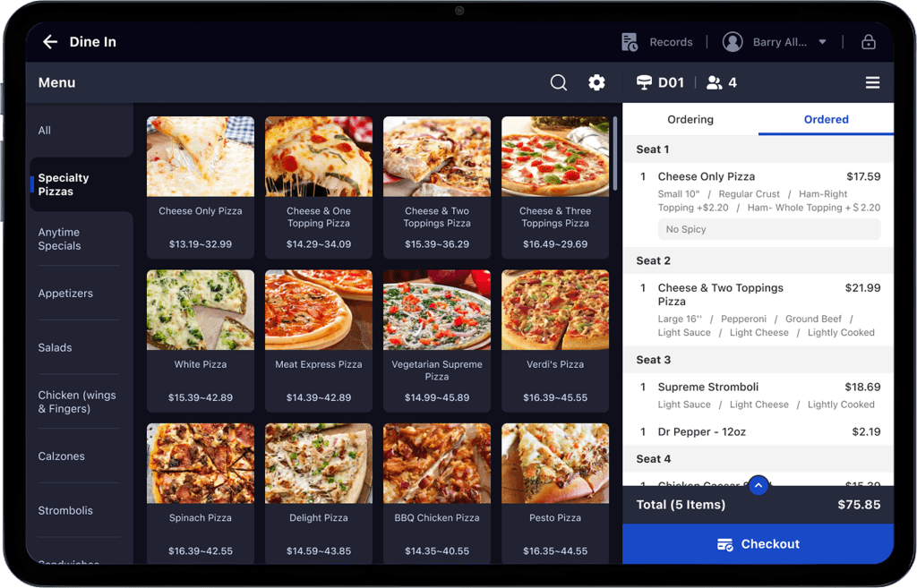Image resolution: width=917 pixels, height=588 pixels.
Task: Click Barry All user avatar
Action: (x=733, y=42)
